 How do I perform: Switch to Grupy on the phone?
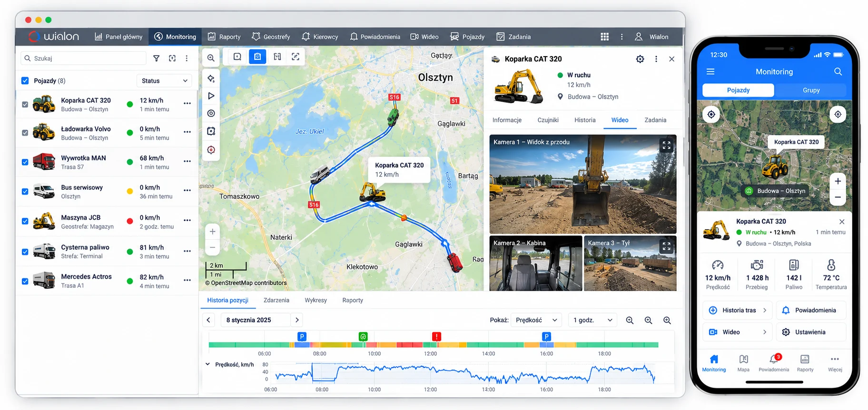click(x=811, y=90)
